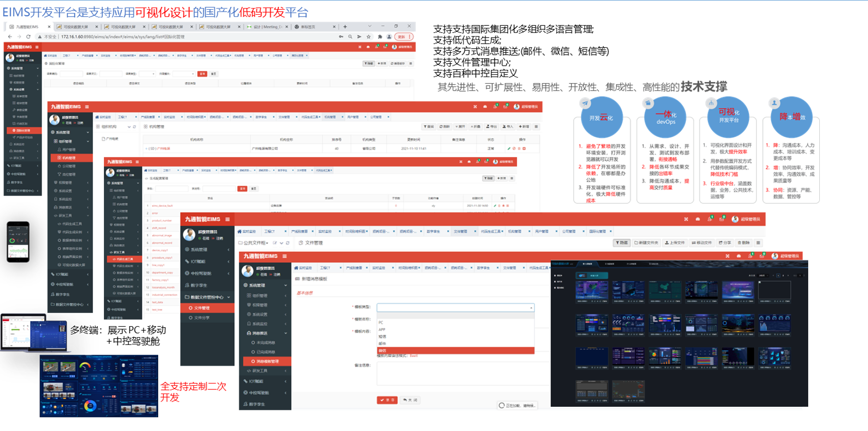
Task: Edit 广州电装 row with pencil icon
Action: tap(509, 148)
